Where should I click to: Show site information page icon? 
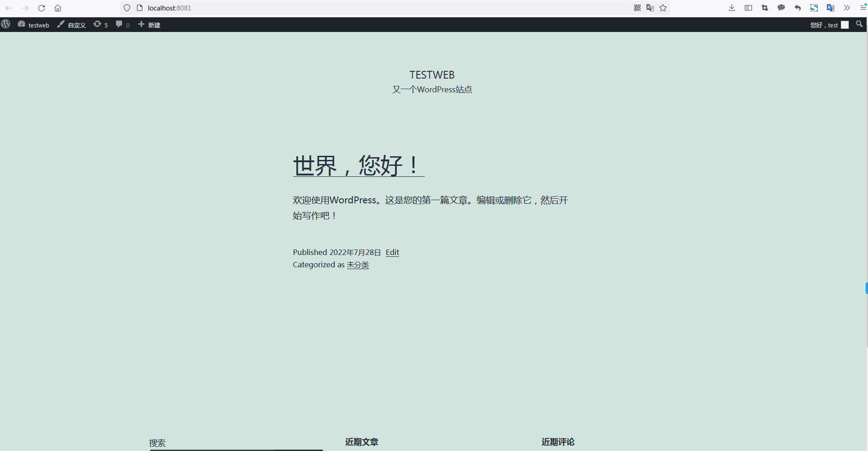tap(140, 8)
